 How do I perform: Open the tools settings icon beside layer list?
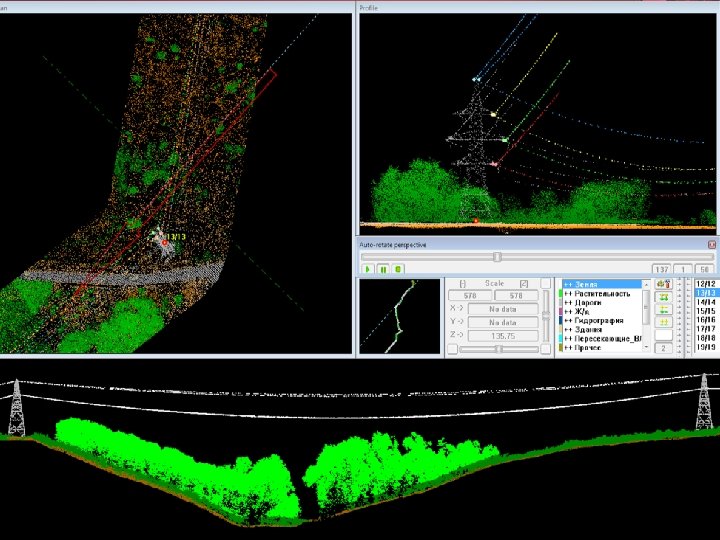click(x=662, y=284)
